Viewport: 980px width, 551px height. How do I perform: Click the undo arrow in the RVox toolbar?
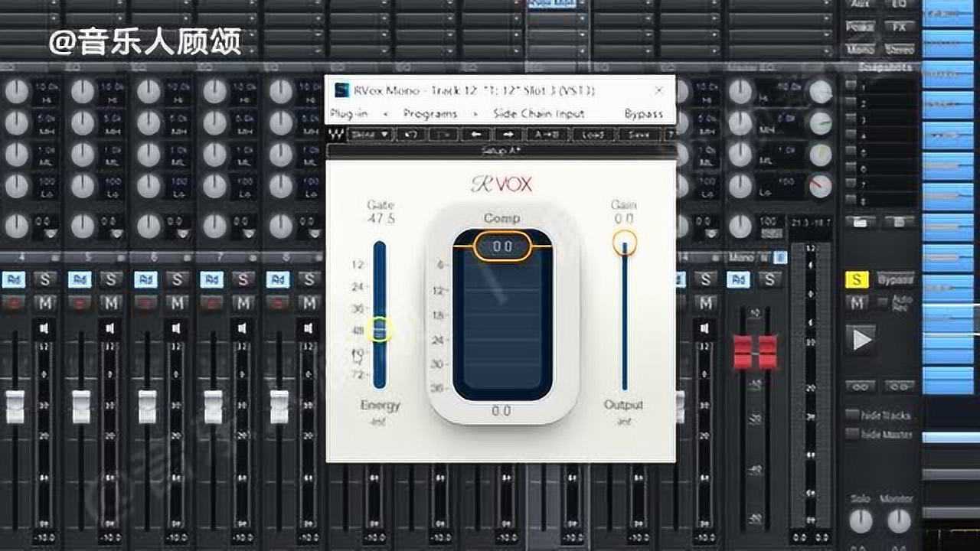pos(411,135)
